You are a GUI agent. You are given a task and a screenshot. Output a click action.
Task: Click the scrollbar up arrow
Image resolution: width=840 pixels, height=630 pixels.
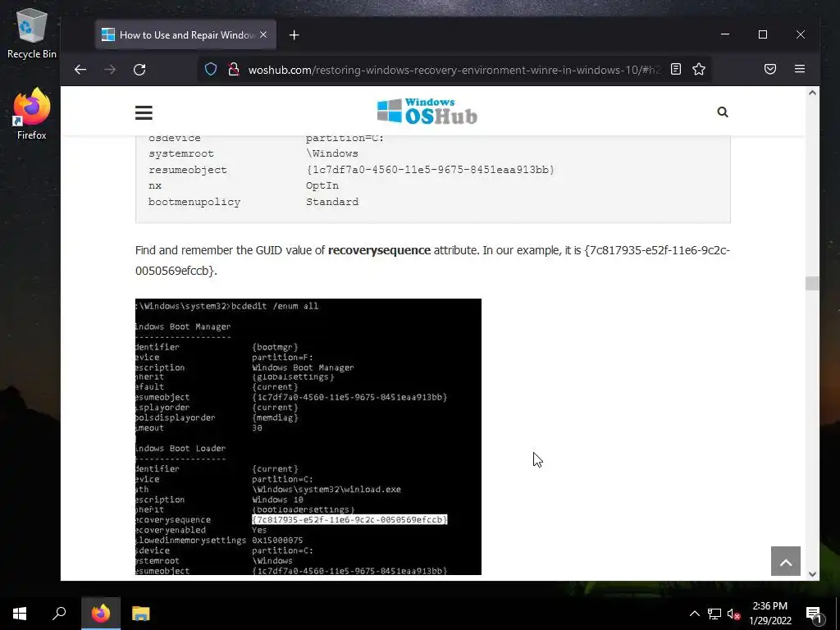(812, 93)
